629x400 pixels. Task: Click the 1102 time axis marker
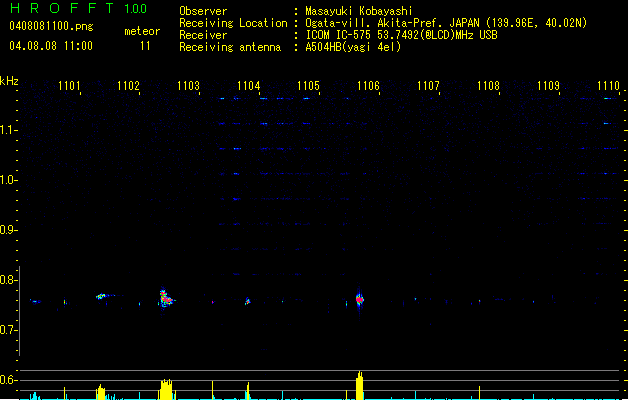point(128,86)
